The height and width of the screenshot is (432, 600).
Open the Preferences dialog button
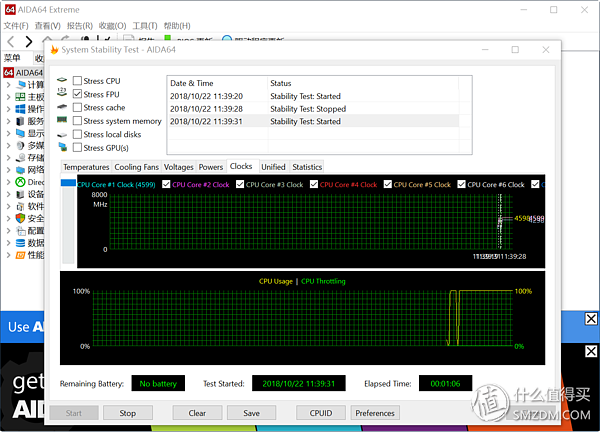tap(375, 413)
